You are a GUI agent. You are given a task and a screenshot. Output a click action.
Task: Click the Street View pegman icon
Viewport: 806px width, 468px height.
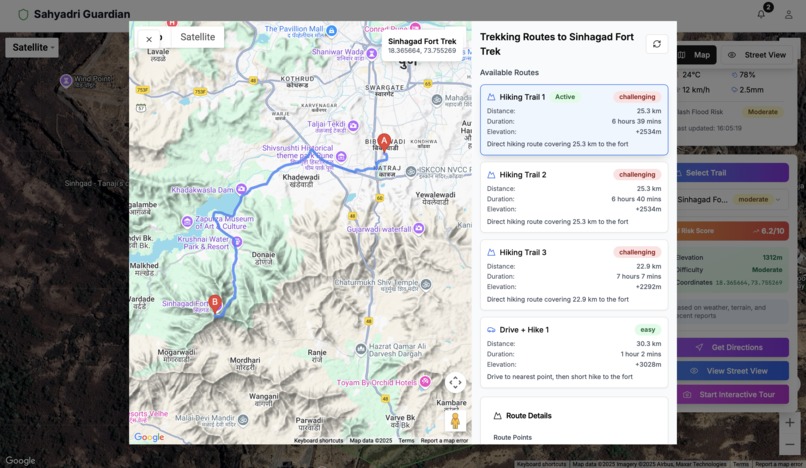click(455, 421)
